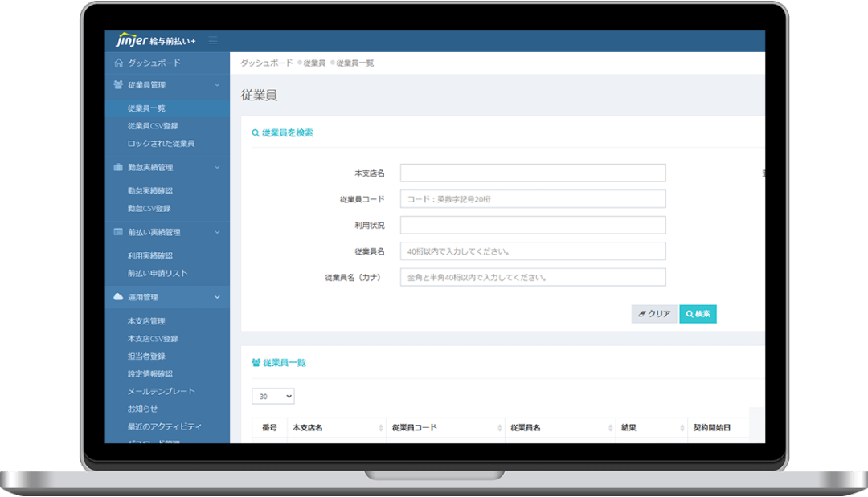
Task: Open the rows-per-page dropdown showing 30
Action: (273, 397)
